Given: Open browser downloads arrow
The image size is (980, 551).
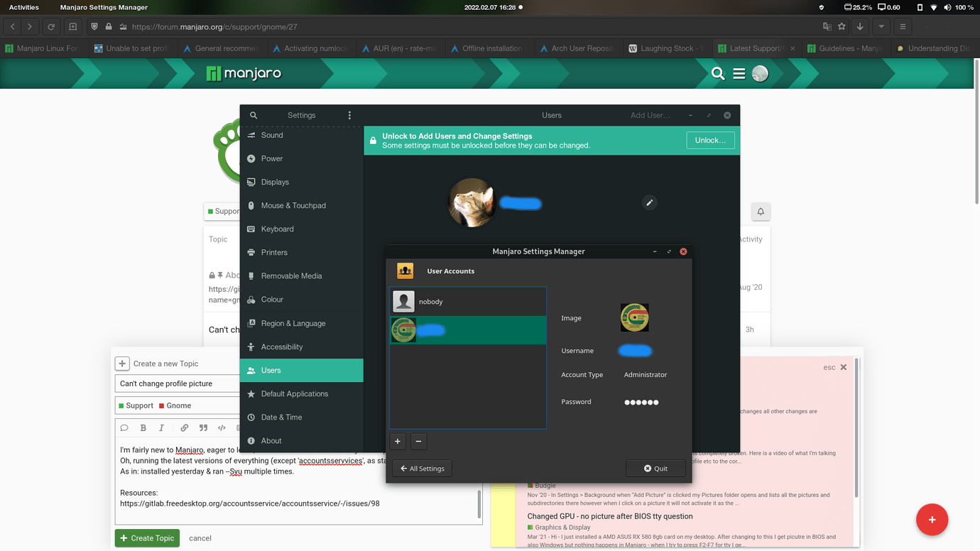Looking at the screenshot, I should [860, 27].
